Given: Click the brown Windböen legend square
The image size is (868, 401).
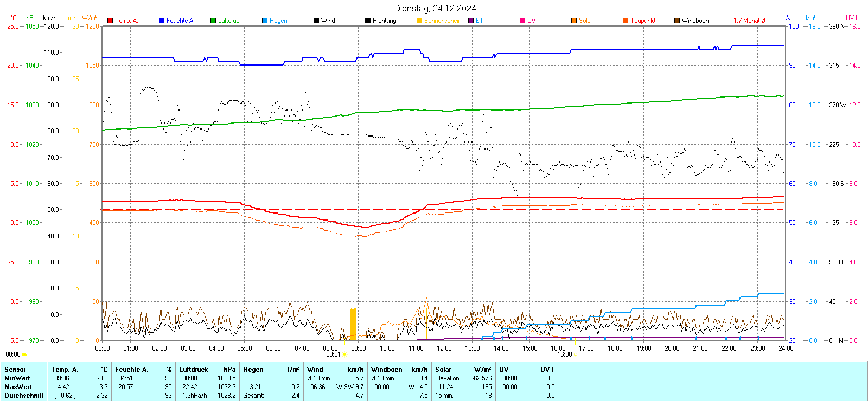Looking at the screenshot, I should pyautogui.click(x=677, y=21).
